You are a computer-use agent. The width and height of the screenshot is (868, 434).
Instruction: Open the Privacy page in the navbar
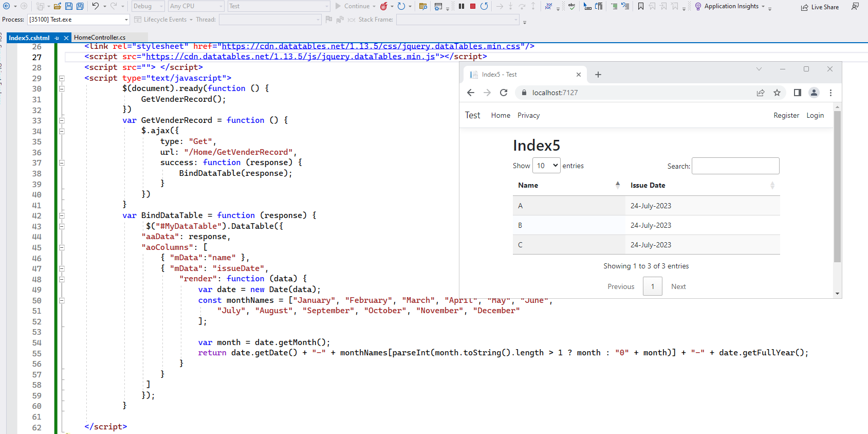(528, 115)
